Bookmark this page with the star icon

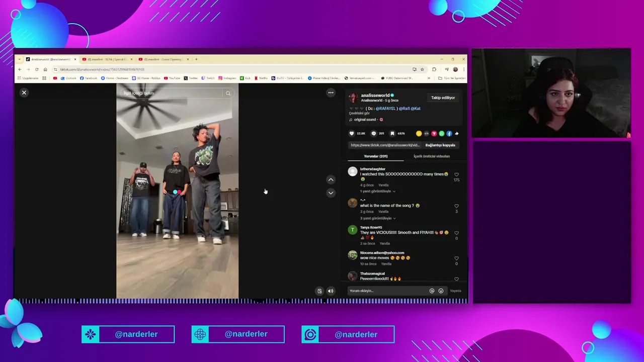pos(422,69)
